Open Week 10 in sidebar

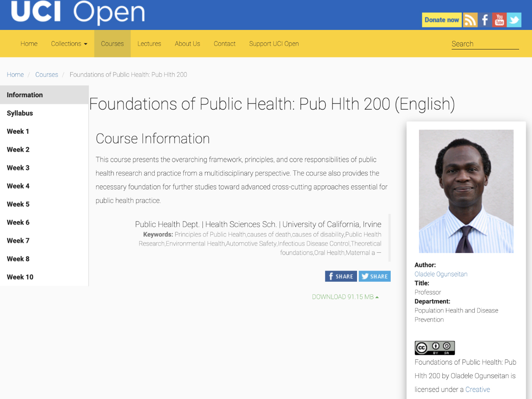pos(44,277)
